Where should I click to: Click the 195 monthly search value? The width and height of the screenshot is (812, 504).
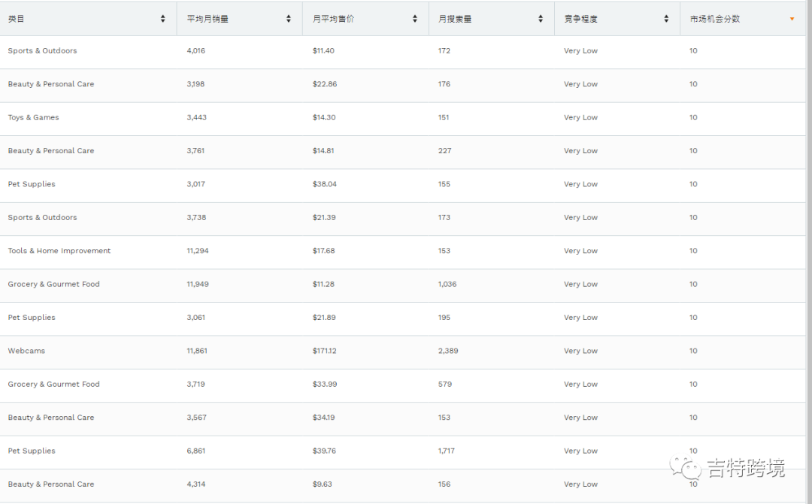444,318
